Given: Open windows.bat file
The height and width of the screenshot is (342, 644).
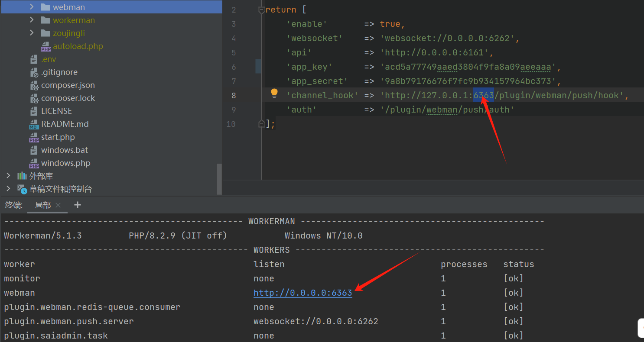Looking at the screenshot, I should pos(65,150).
